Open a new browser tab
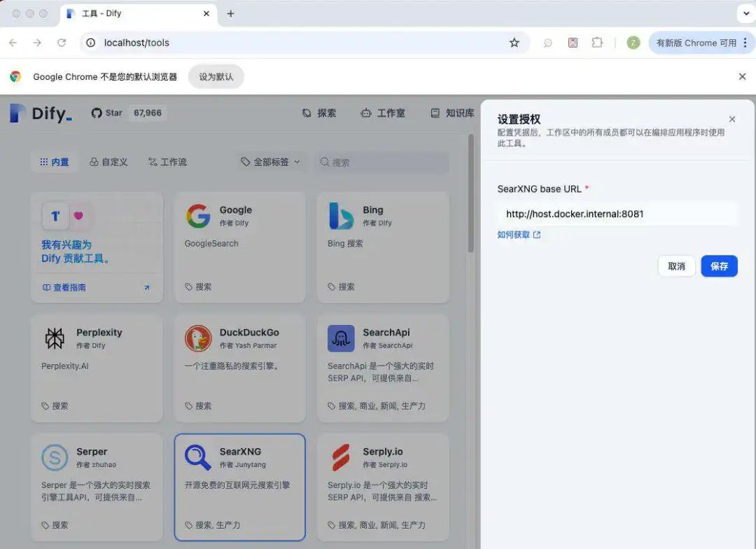 230,13
